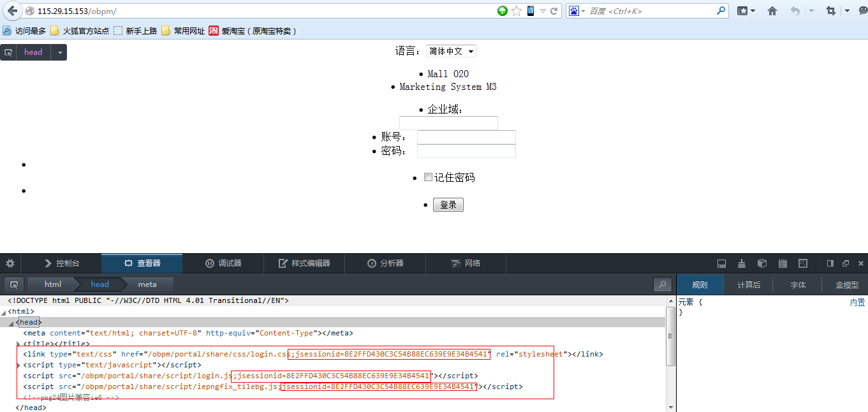Expand the script text/javascript node
The height and width of the screenshot is (412, 868).
[x=18, y=365]
